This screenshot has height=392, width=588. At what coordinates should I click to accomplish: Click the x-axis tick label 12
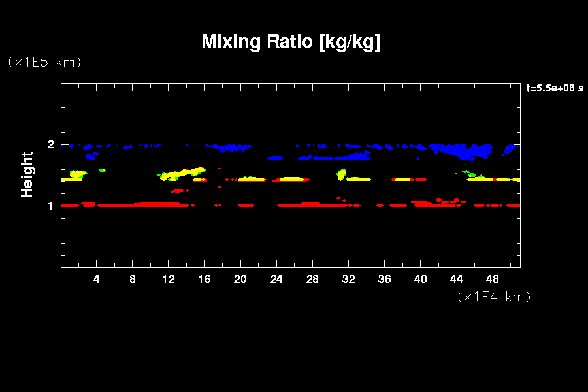pyautogui.click(x=169, y=279)
